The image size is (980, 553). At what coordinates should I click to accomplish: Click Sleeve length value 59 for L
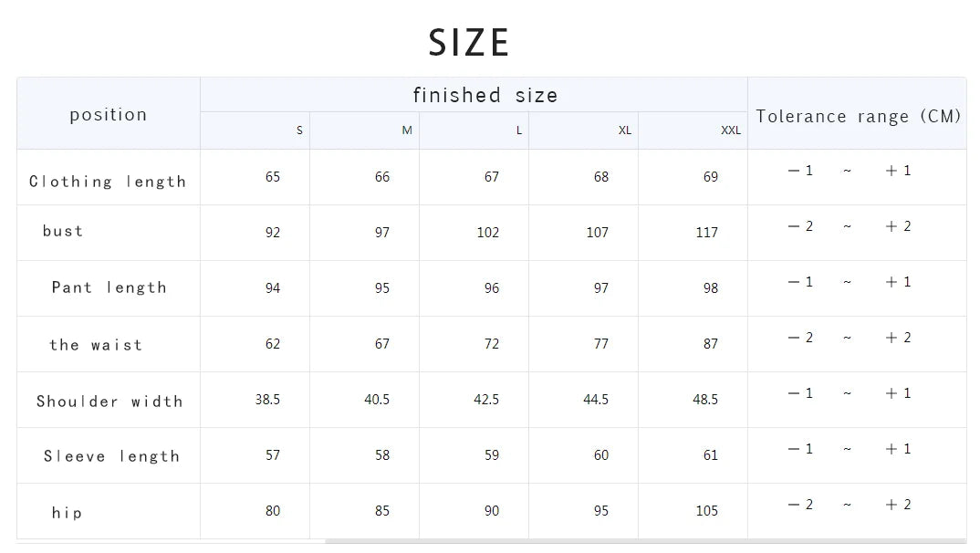[492, 455]
